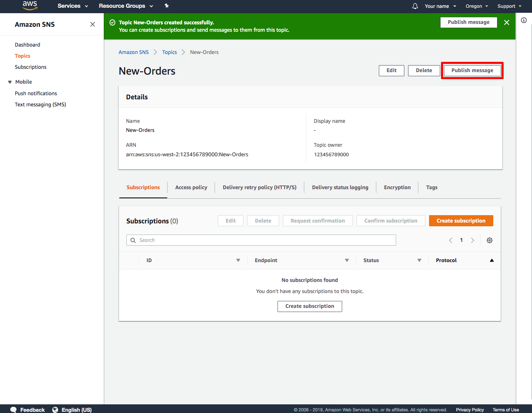Screen dimensions: 532x413
Task: Open the Terms of Use footer link
Action: coord(506,410)
